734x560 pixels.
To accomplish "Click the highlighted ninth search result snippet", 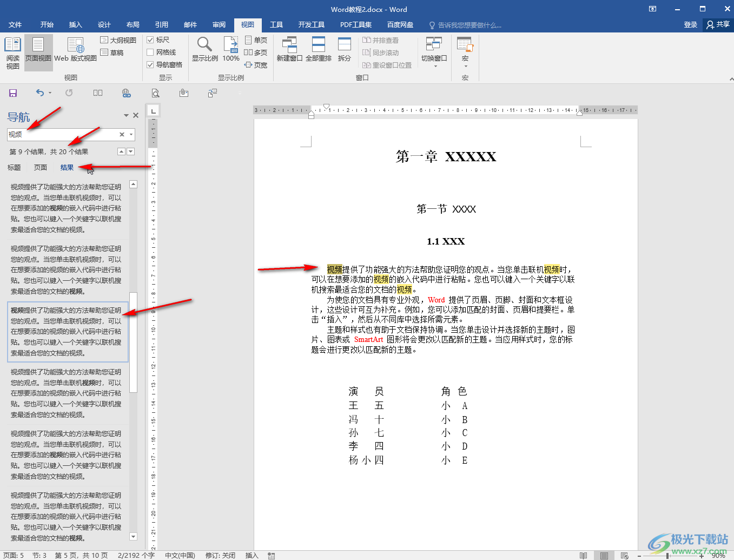I will point(68,332).
